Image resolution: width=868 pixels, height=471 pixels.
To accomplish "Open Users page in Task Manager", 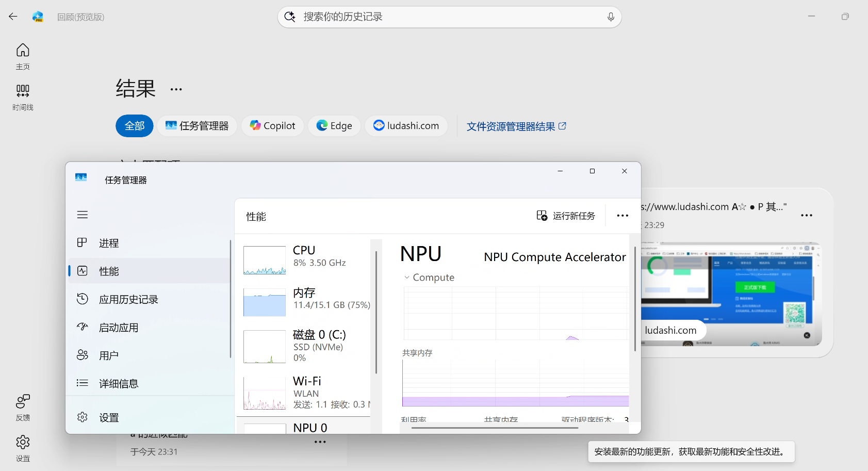I will click(x=149, y=355).
